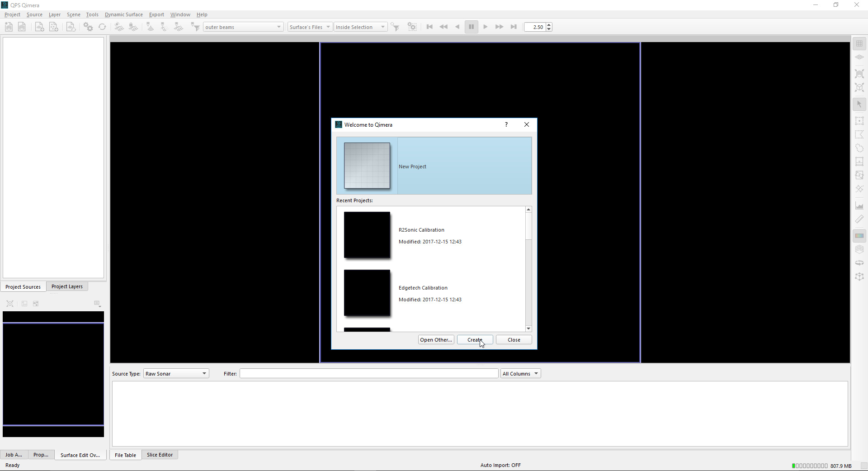Open the 'outer beams' filter dropdown

[x=243, y=27]
